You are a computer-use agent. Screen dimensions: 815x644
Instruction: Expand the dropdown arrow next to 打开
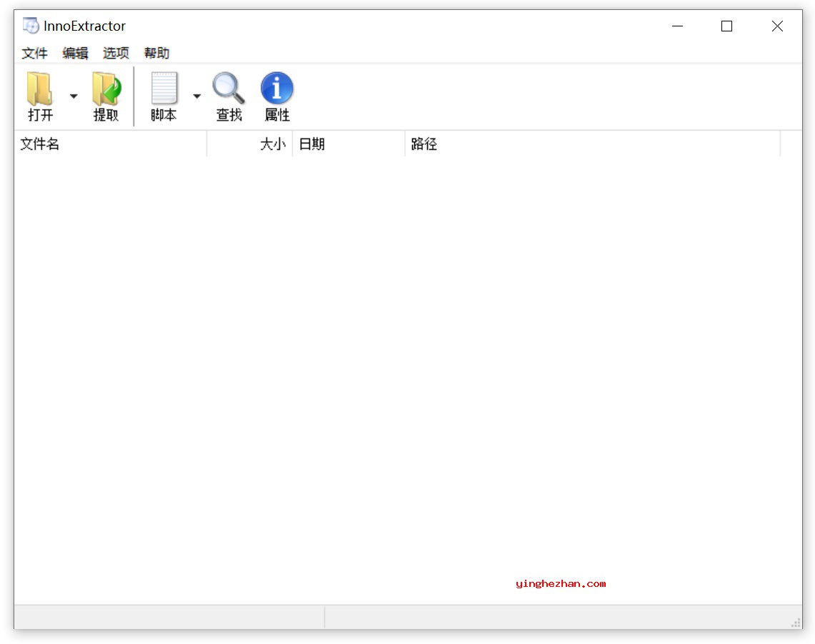(73, 95)
